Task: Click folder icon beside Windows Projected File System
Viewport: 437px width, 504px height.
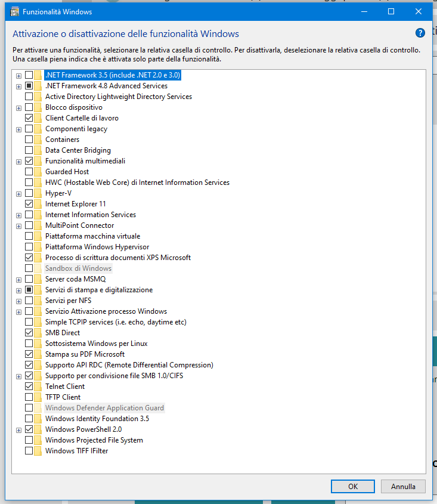Action: (x=38, y=440)
